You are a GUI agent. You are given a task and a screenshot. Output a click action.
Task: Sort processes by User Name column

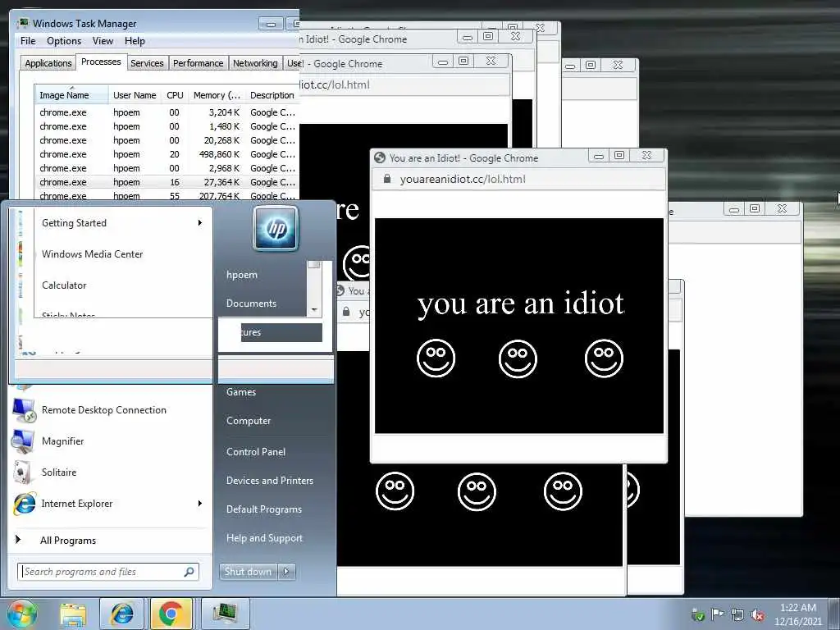click(135, 95)
